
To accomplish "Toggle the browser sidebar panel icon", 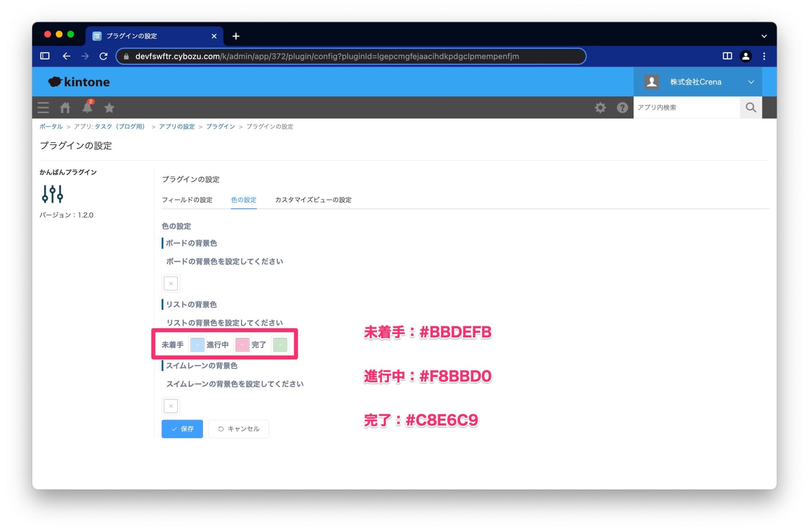I will [x=45, y=56].
